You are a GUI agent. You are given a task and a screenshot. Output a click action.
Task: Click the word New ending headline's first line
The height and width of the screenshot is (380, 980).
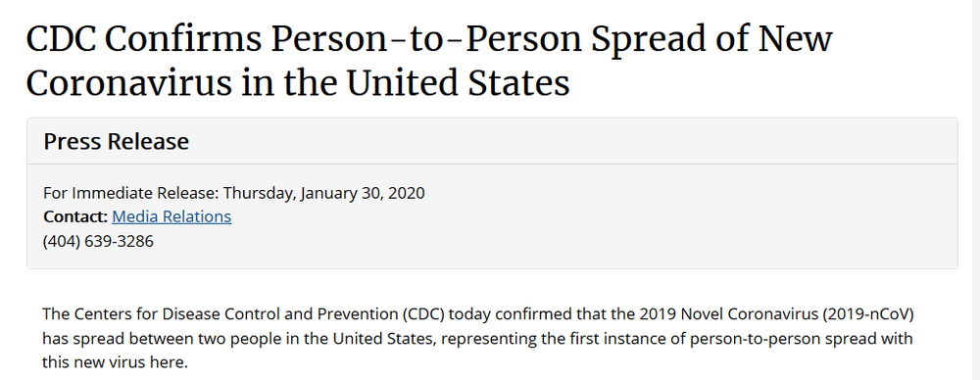(795, 40)
